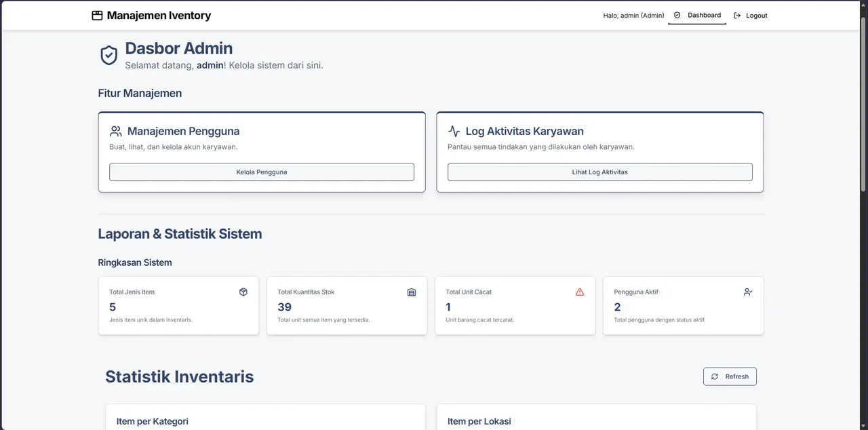Click the value 5 in Total Jenis Item
Screen dimensions: 868x430
click(x=113, y=307)
